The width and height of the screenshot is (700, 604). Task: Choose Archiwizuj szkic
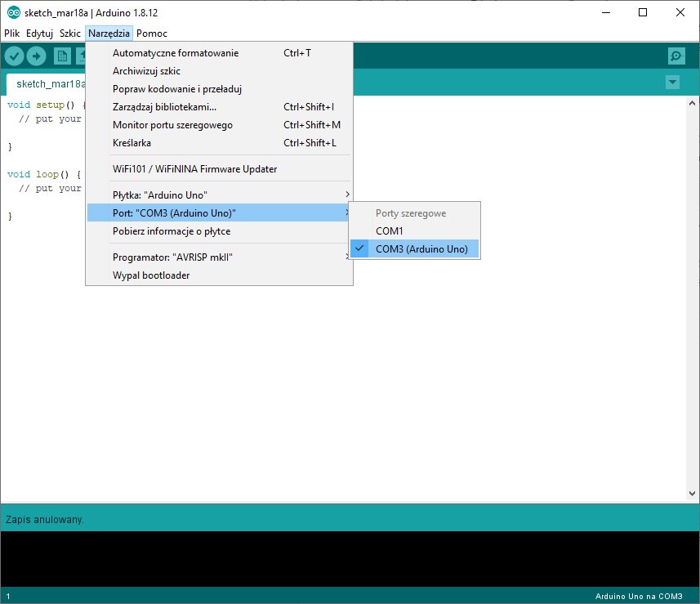[219, 71]
